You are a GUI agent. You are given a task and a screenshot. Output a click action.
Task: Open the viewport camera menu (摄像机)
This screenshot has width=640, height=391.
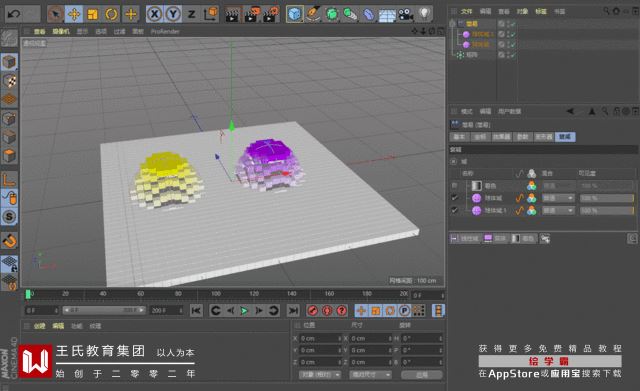(61, 31)
